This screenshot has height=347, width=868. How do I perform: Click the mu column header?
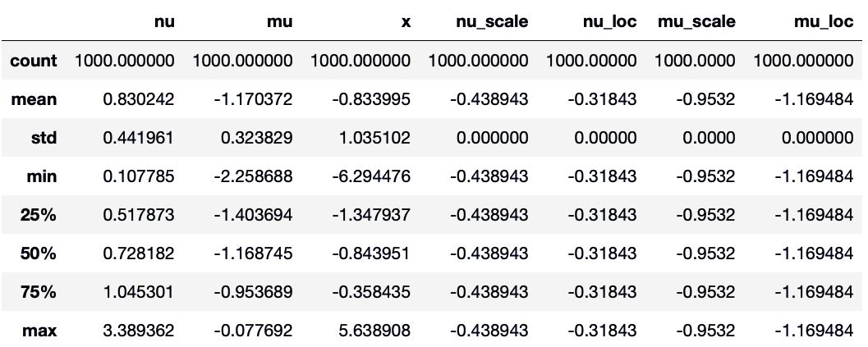pos(283,21)
